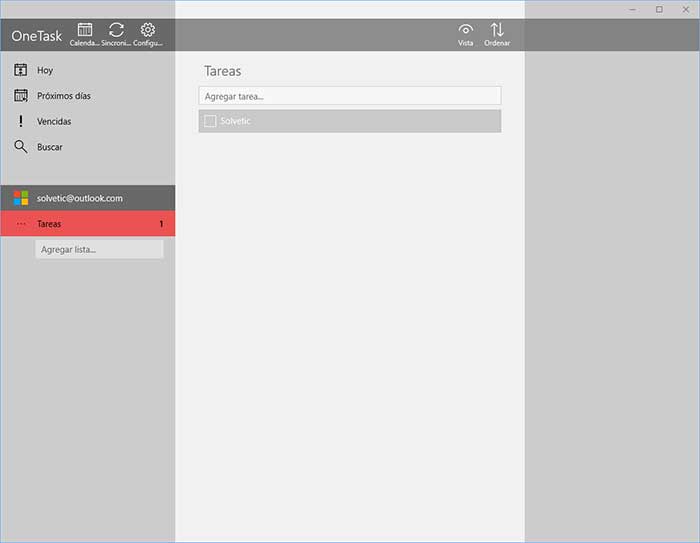Open the Próximos días view
Viewport: 700px width, 543px height.
[88, 96]
